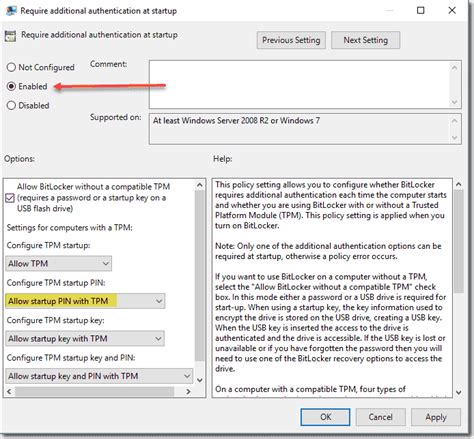Click the 'Configure TPM startup key and PIN:' label
This screenshot has height=439, width=474.
click(71, 358)
